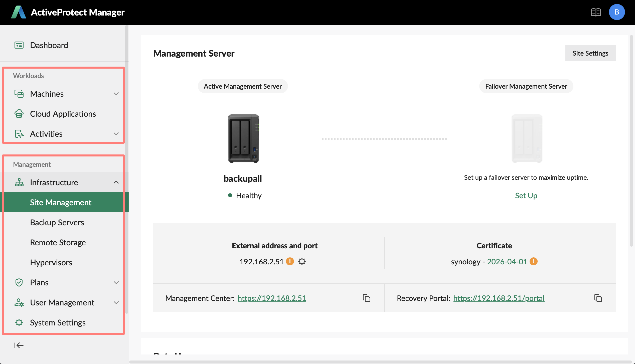Screen dimensions: 635x364
Task: Collapse the Infrastructure menu chevron
Action: pos(116,182)
